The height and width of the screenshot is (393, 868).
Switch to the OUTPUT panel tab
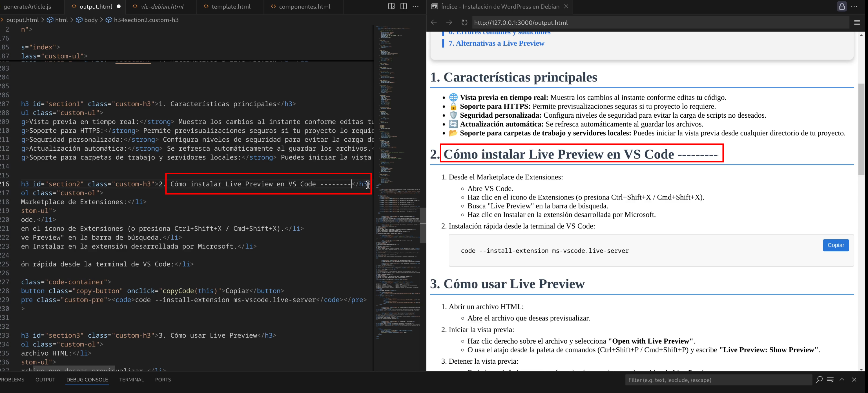(x=45, y=379)
